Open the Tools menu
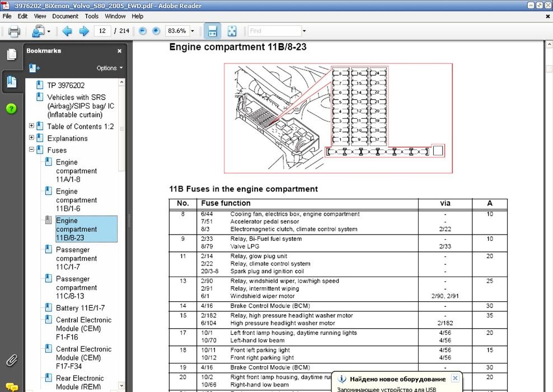553x392 pixels. coord(92,16)
